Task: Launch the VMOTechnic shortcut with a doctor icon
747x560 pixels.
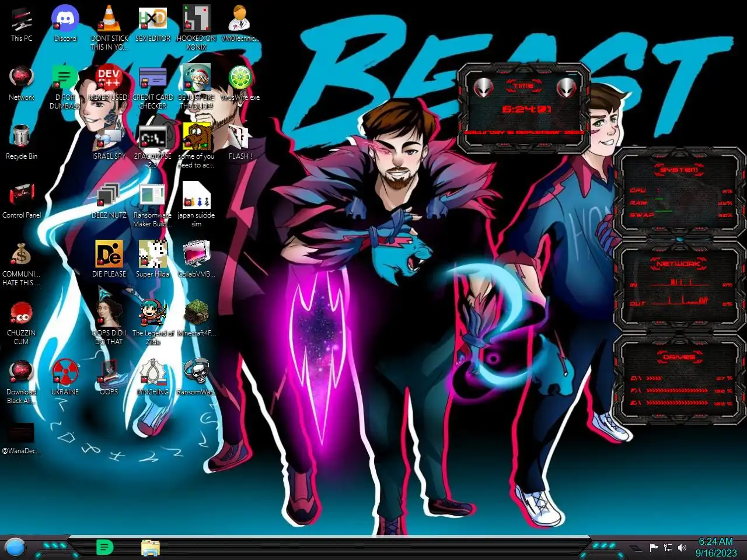Action: pos(240,24)
